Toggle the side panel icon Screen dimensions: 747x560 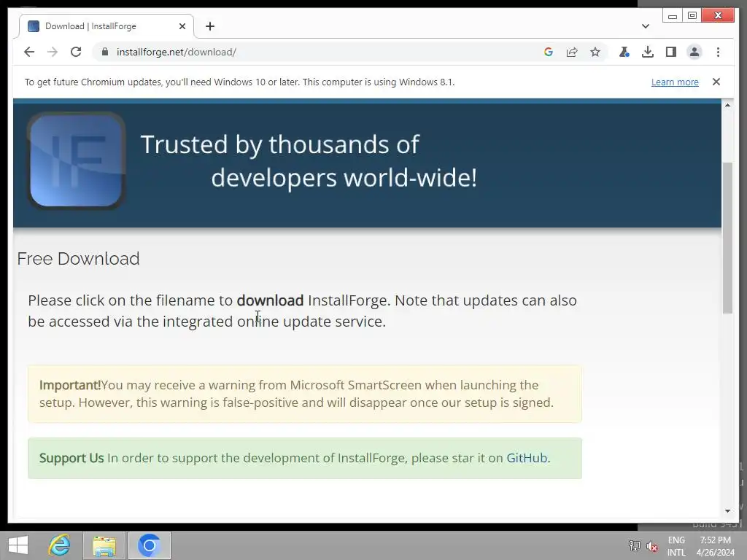(x=671, y=52)
